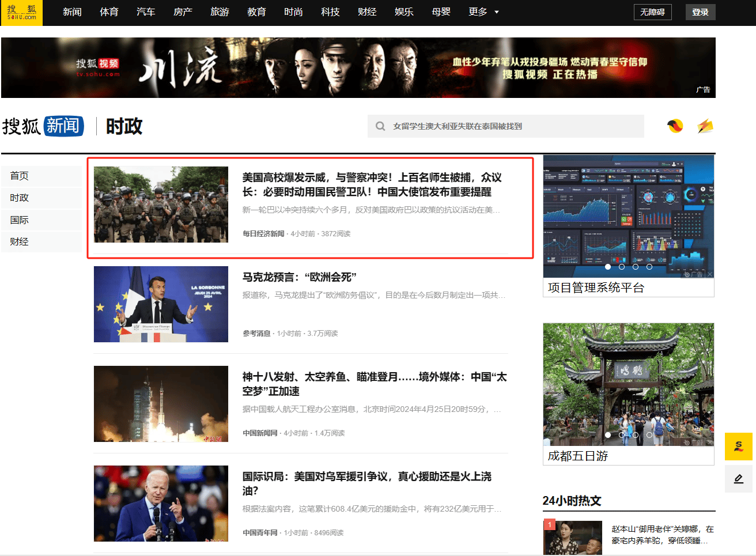Open the 赵本山 hot article thumbnail
The image size is (756, 556).
coord(573,538)
